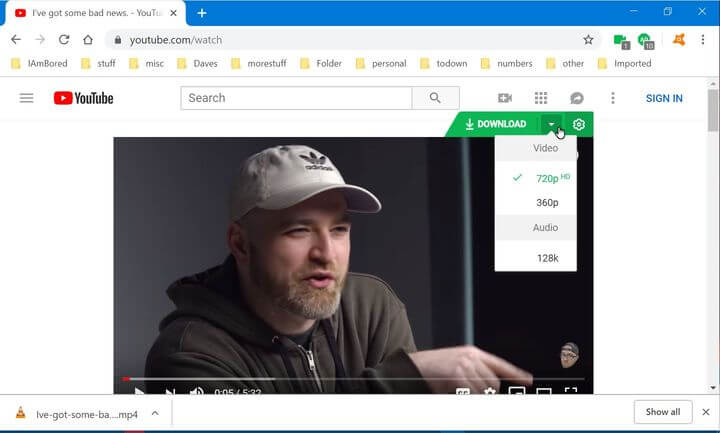Open the YouTube settings three-dot menu
720x433 pixels.
tap(613, 98)
